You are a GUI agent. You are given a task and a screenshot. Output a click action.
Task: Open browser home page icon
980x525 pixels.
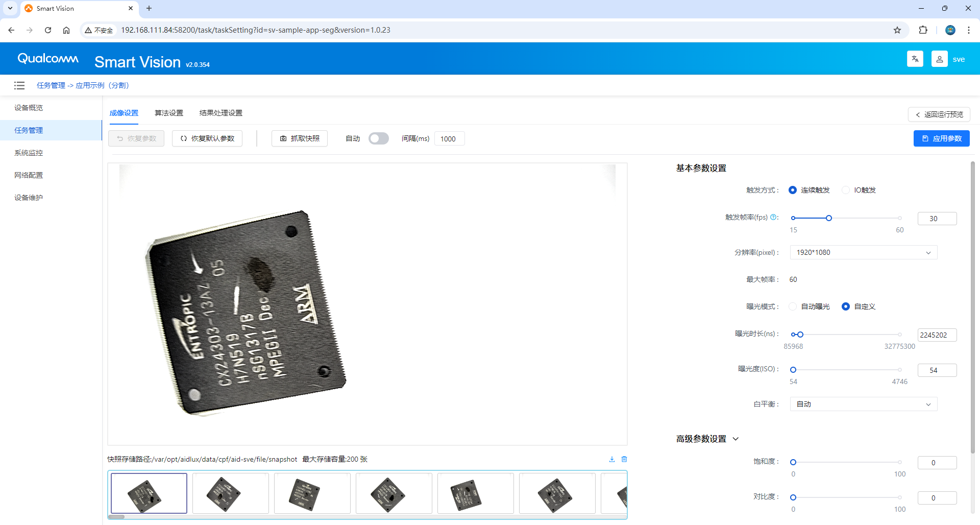coord(66,30)
